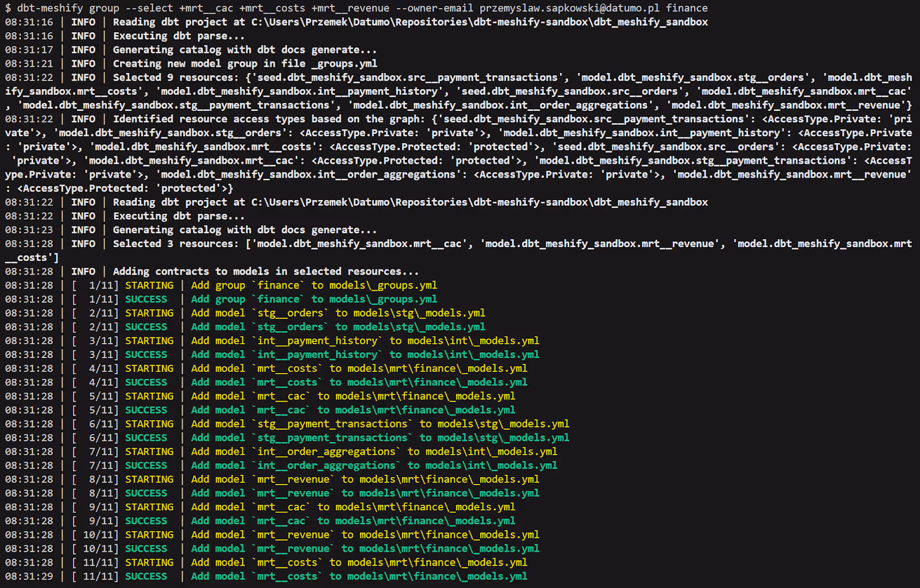The width and height of the screenshot is (920, 588).
Task: Click 10/11 SUCCESS mrt__revenue line
Action: [x=273, y=548]
